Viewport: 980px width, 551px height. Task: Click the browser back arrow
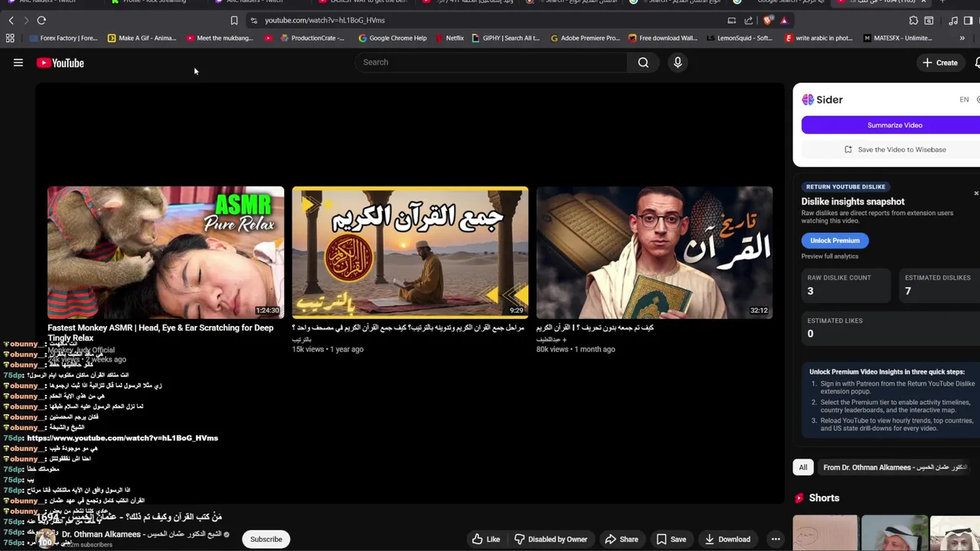point(11,20)
